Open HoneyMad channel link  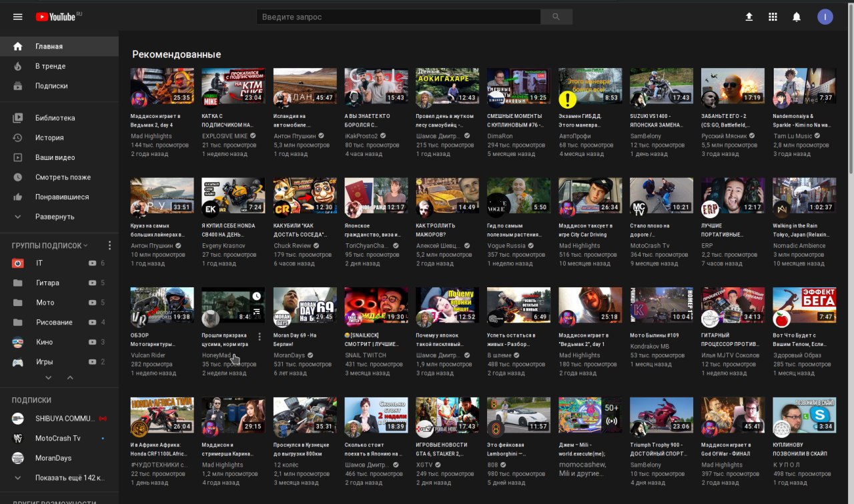click(217, 355)
